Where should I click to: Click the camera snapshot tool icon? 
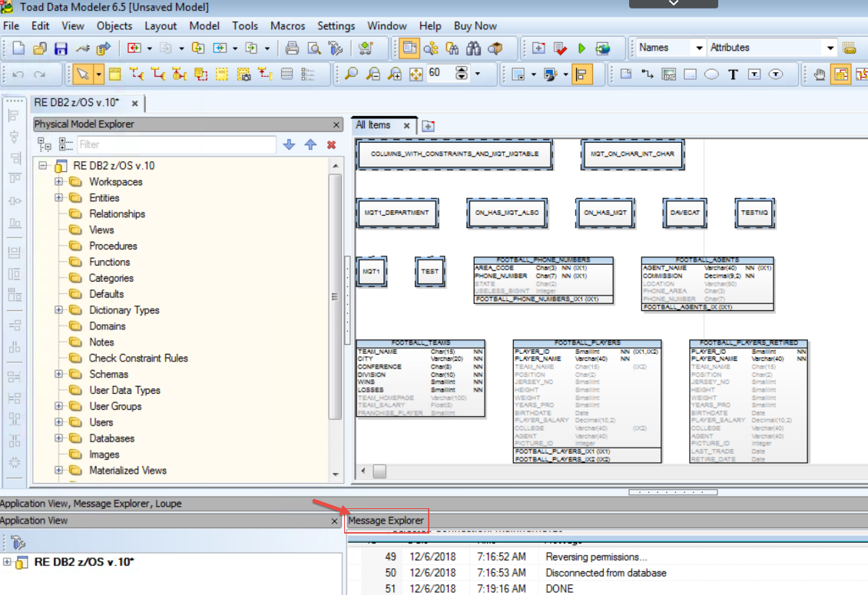tap(244, 74)
